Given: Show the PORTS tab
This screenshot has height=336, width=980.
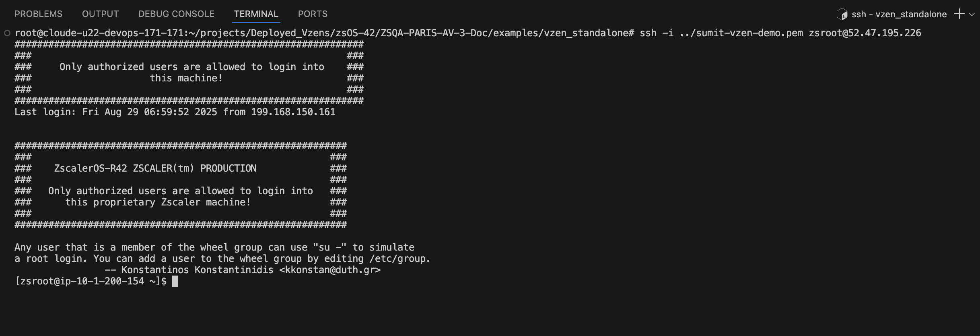Looking at the screenshot, I should 313,14.
